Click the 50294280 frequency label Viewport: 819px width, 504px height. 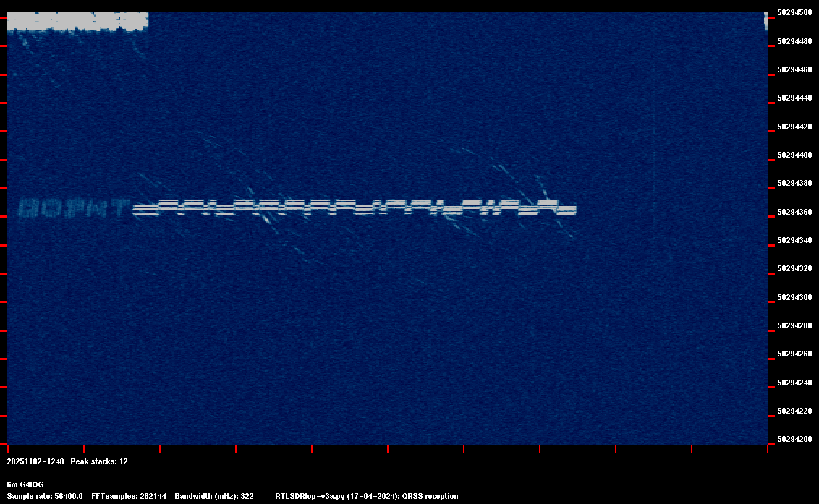[x=794, y=325]
